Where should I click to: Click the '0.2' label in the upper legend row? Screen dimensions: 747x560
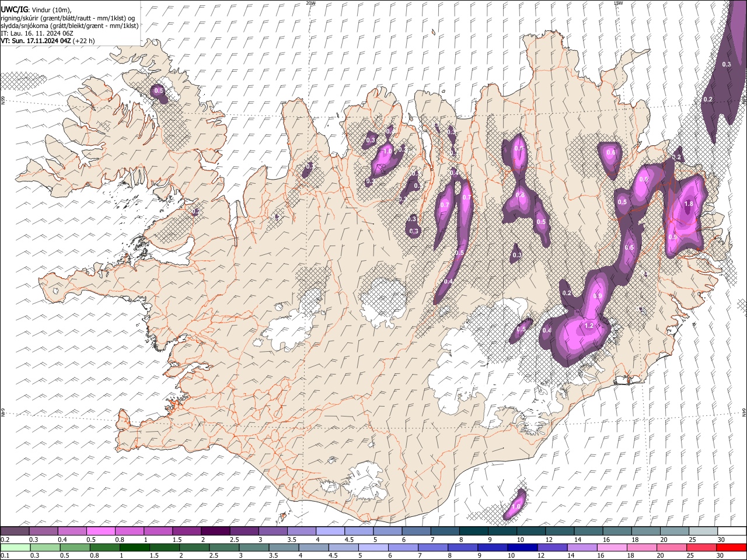tap(5, 540)
